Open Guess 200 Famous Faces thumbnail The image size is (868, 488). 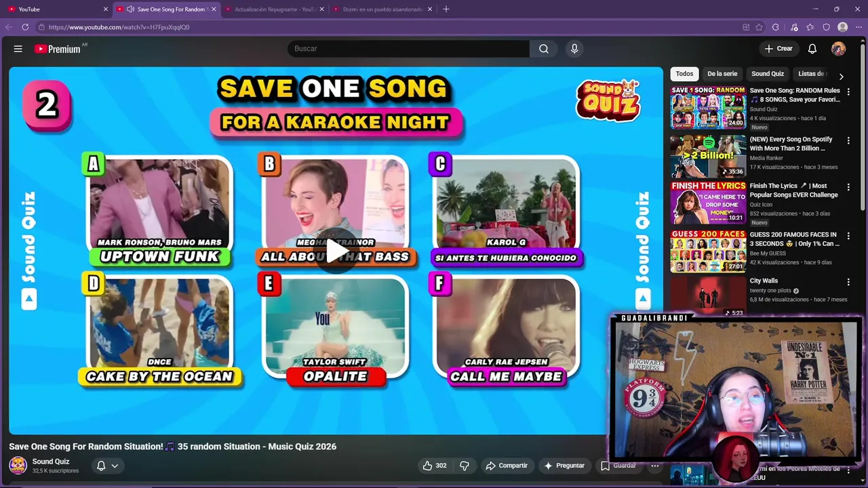pyautogui.click(x=708, y=251)
